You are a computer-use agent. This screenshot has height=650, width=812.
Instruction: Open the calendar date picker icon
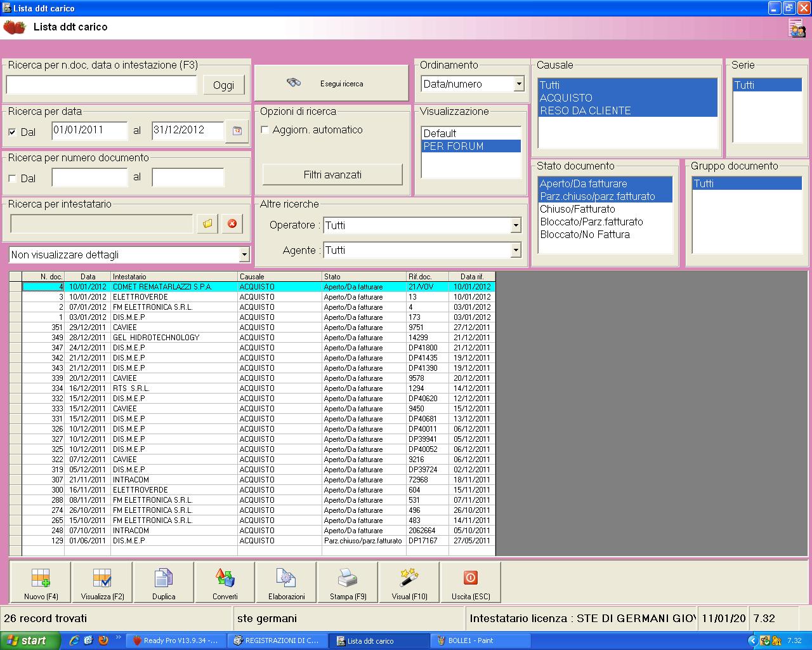pos(237,131)
